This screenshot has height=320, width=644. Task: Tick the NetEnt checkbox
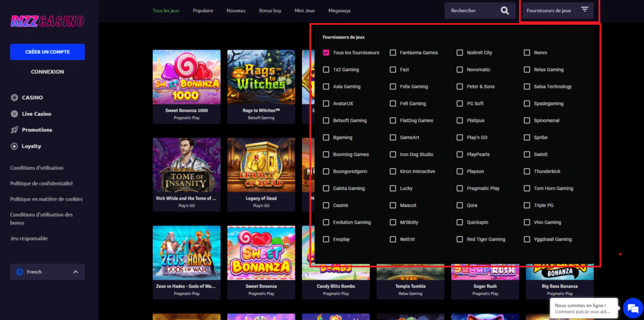[393, 239]
